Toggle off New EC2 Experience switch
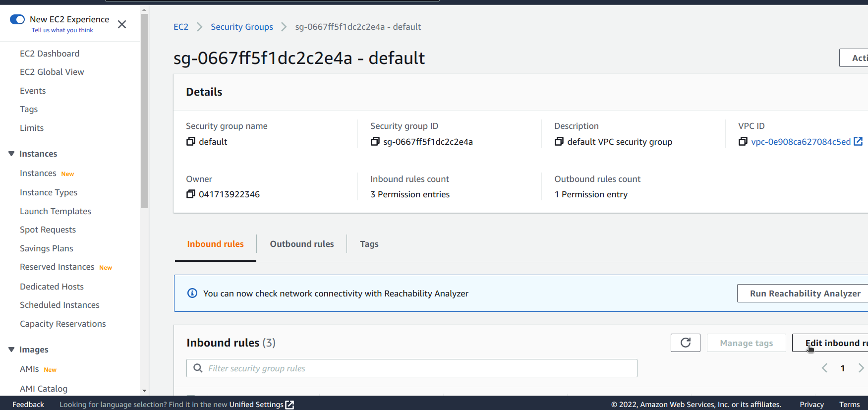The width and height of the screenshot is (868, 410). [17, 19]
